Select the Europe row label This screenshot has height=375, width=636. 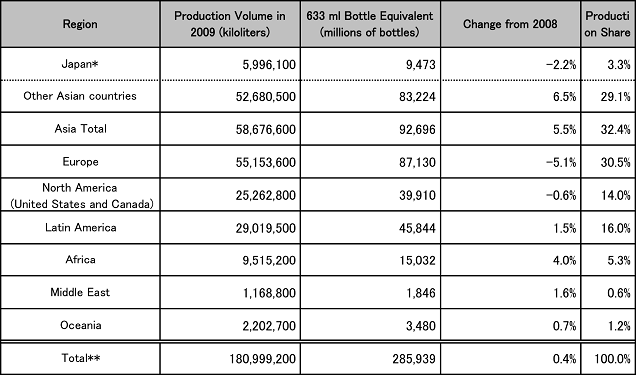tap(80, 162)
